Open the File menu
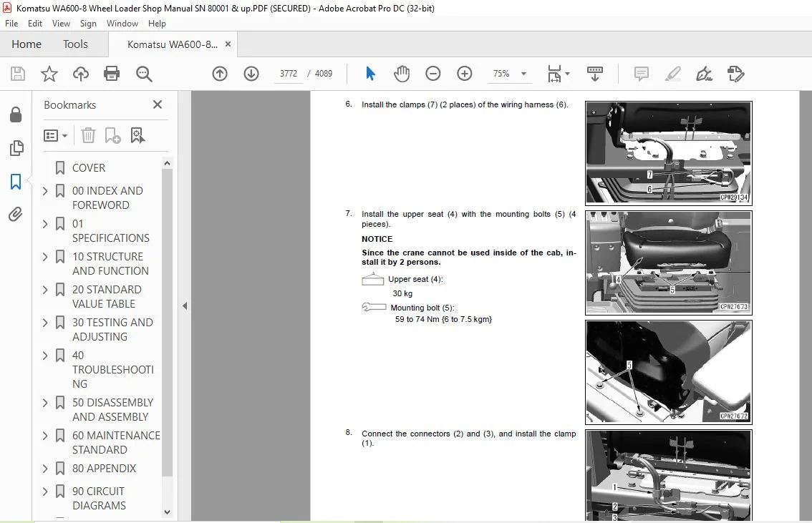 pos(11,24)
